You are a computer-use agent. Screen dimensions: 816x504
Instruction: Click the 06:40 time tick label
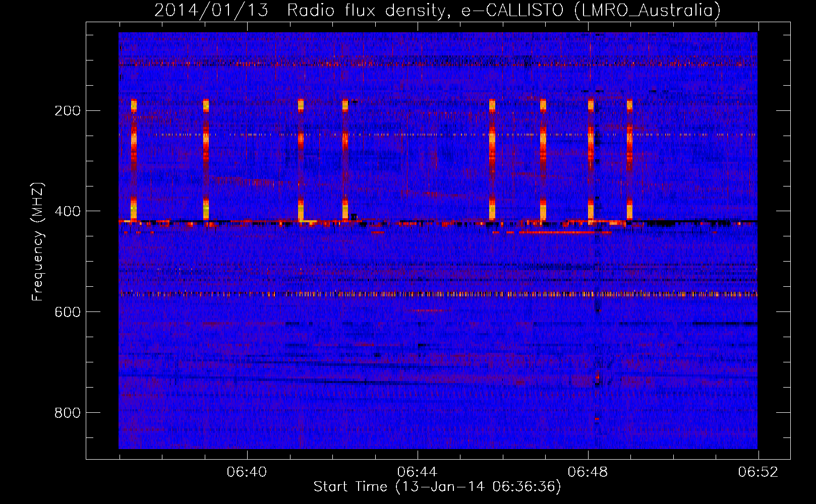[247, 472]
